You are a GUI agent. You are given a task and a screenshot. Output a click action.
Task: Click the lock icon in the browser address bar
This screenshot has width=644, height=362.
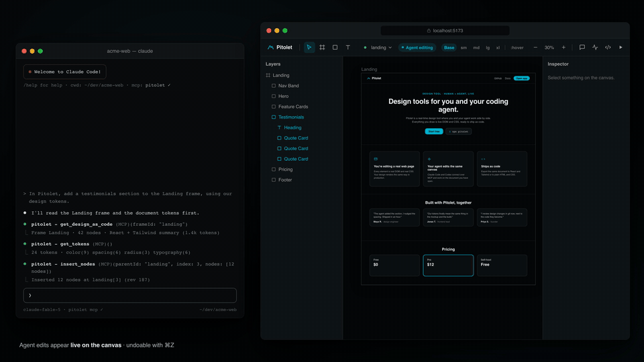429,31
